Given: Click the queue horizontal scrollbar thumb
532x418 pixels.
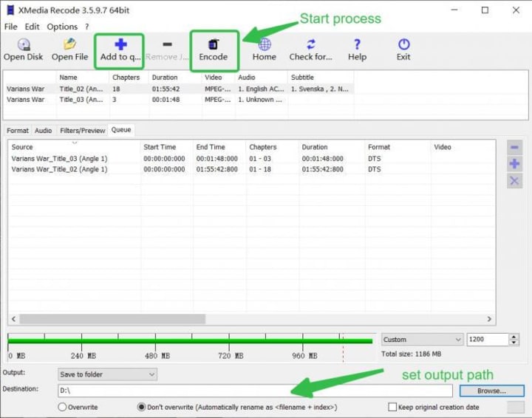Looking at the screenshot, I should tap(112, 319).
